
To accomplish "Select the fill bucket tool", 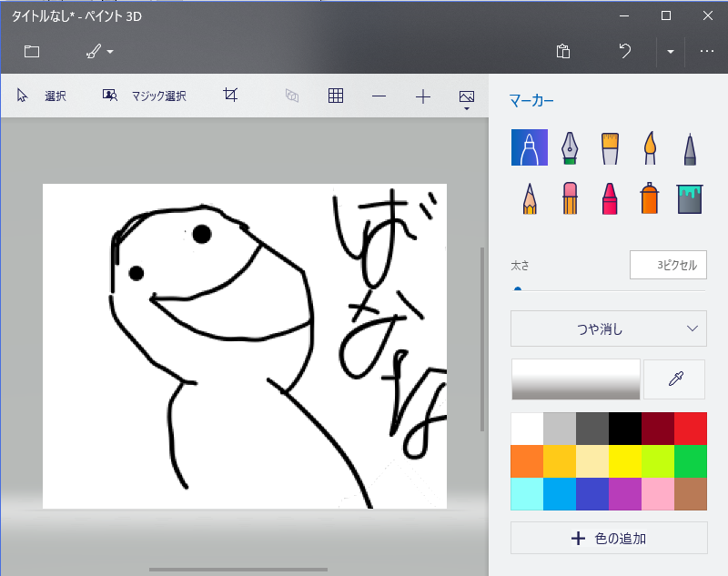I will coord(689,197).
